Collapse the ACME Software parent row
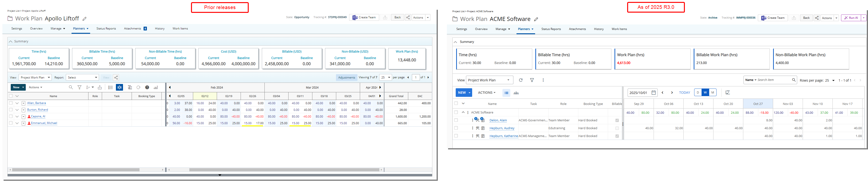Screen dimensions: 868x182 (x=463, y=112)
